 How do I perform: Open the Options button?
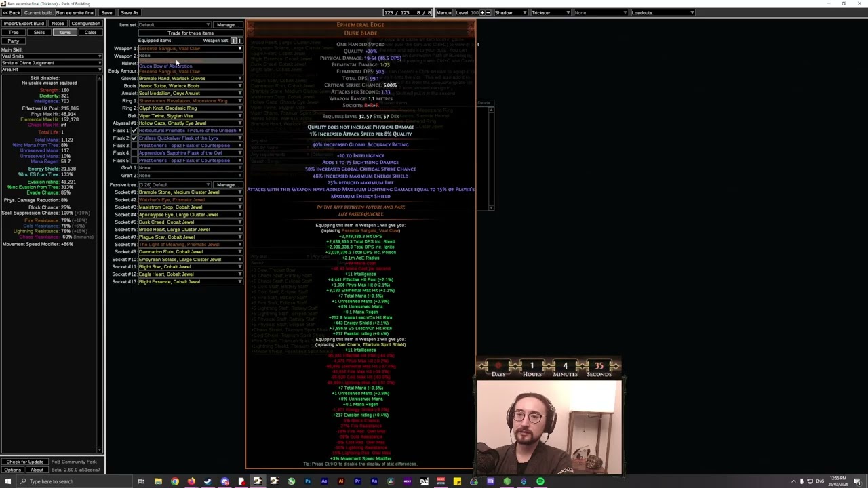tap(13, 470)
